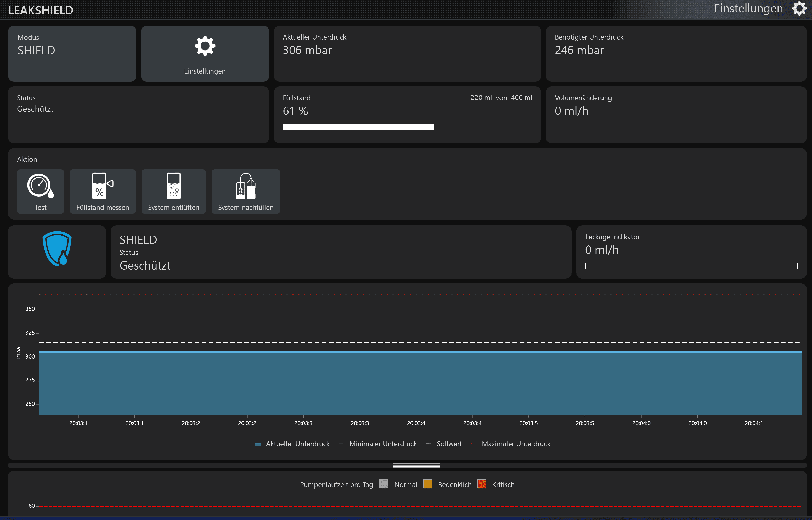Click the Kritisch red legend swatch
This screenshot has height=520, width=812.
(x=482, y=484)
